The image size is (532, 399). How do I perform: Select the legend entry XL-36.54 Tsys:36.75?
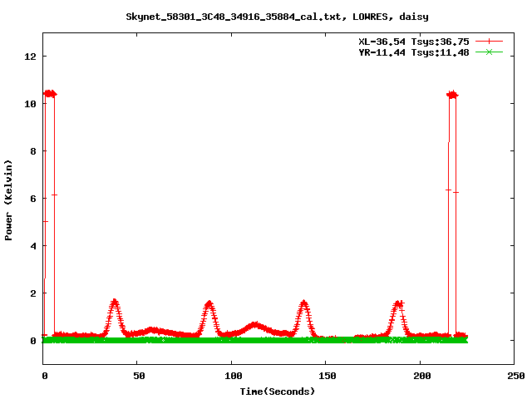(x=414, y=42)
